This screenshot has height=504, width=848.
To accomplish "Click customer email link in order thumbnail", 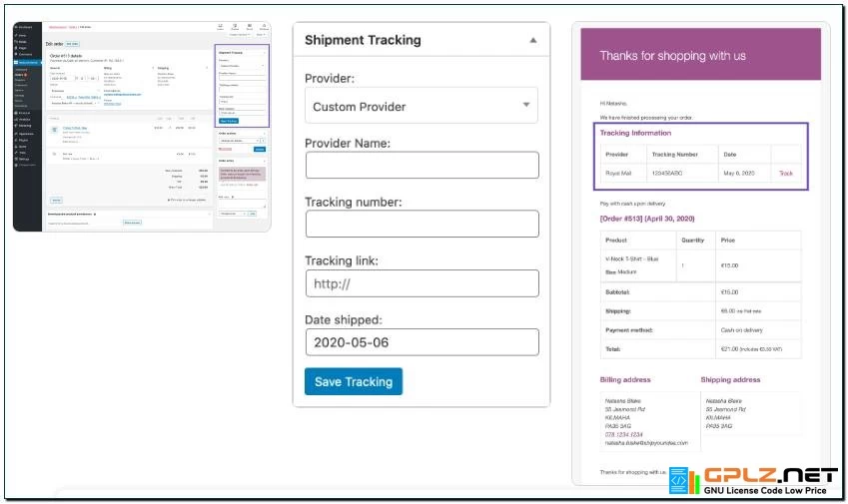I will 123,95.
